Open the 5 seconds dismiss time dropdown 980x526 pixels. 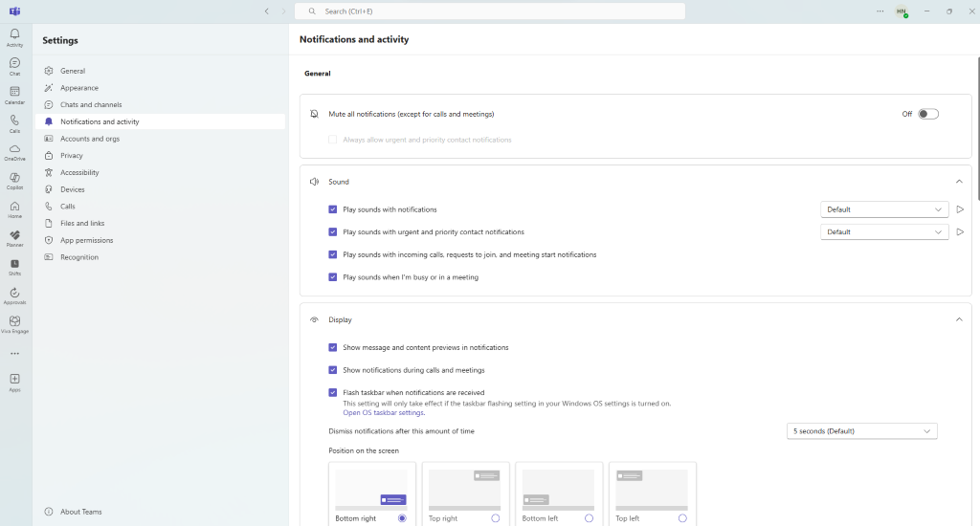(x=862, y=431)
